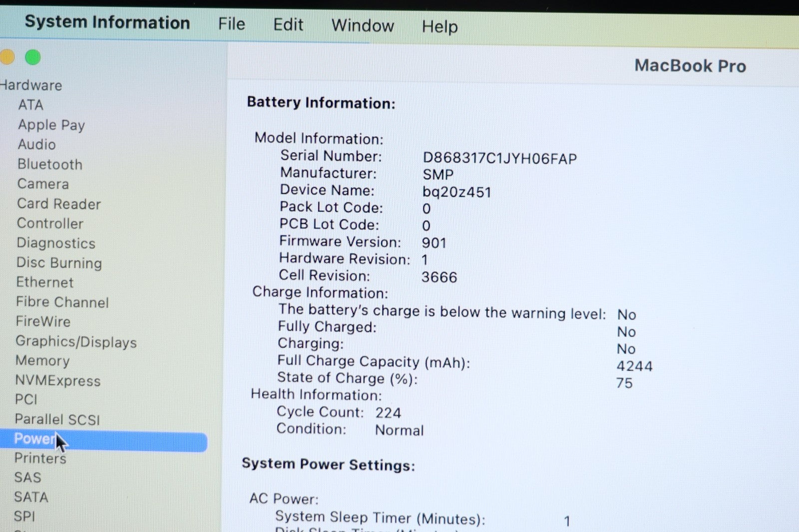This screenshot has height=532, width=799.
Task: Show the Card Reader details
Action: click(59, 204)
